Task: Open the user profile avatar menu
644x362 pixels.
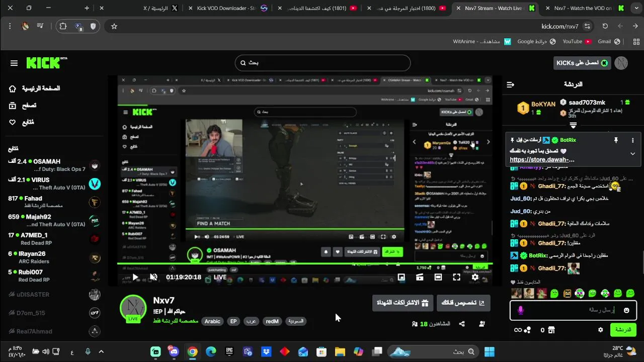Action: pos(622,63)
